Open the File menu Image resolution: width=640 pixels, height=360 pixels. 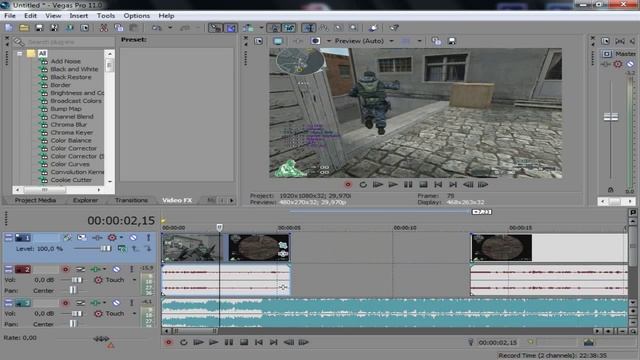point(10,16)
